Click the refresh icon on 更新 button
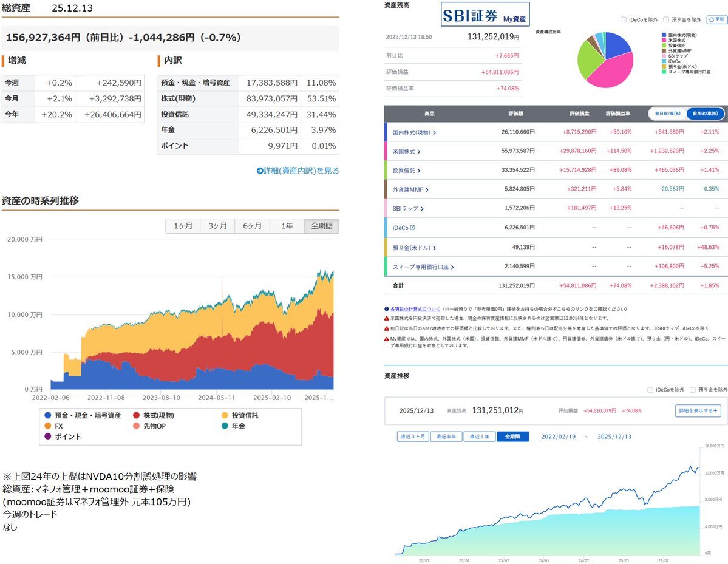This screenshot has width=728, height=564. [x=712, y=19]
